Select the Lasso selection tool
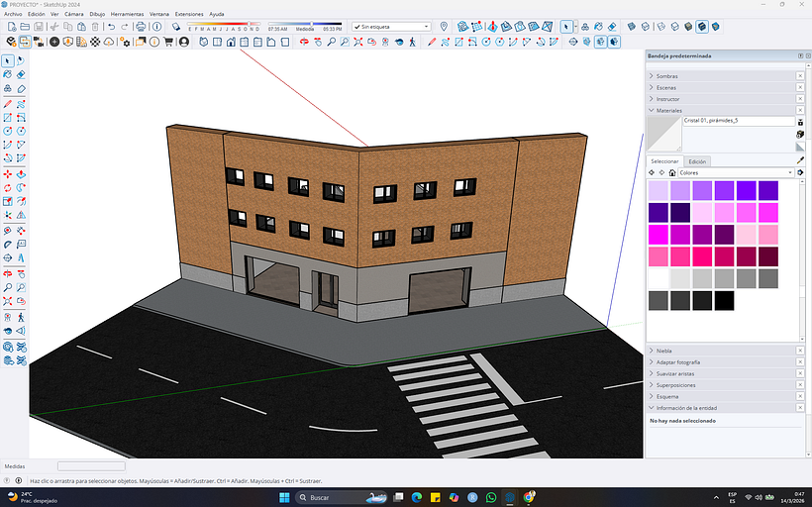This screenshot has height=507, width=812. pos(21,61)
